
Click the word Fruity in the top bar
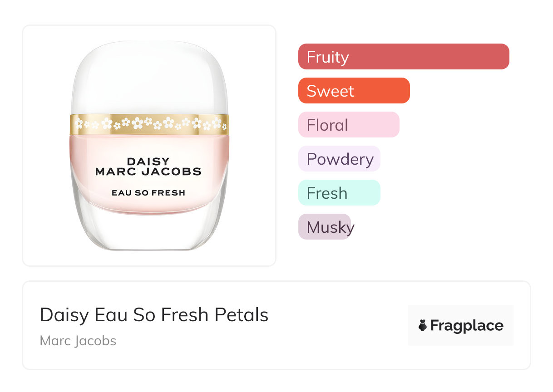coord(327,57)
